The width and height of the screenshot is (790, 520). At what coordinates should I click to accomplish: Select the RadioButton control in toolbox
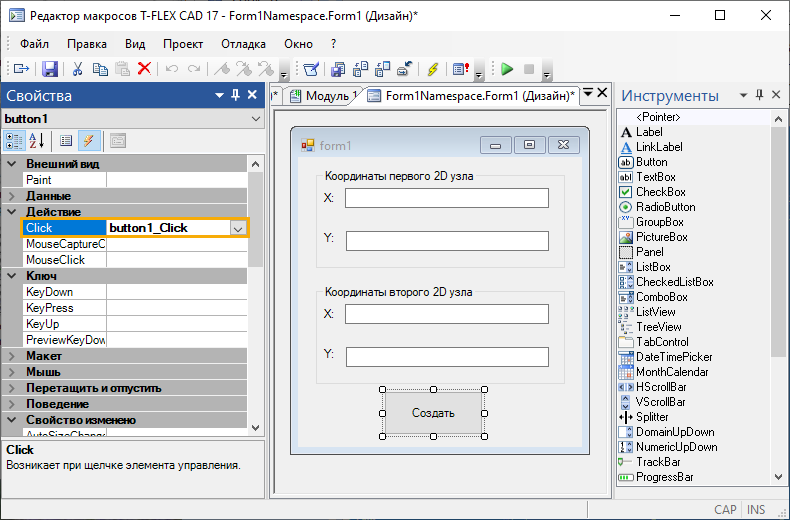click(x=665, y=207)
